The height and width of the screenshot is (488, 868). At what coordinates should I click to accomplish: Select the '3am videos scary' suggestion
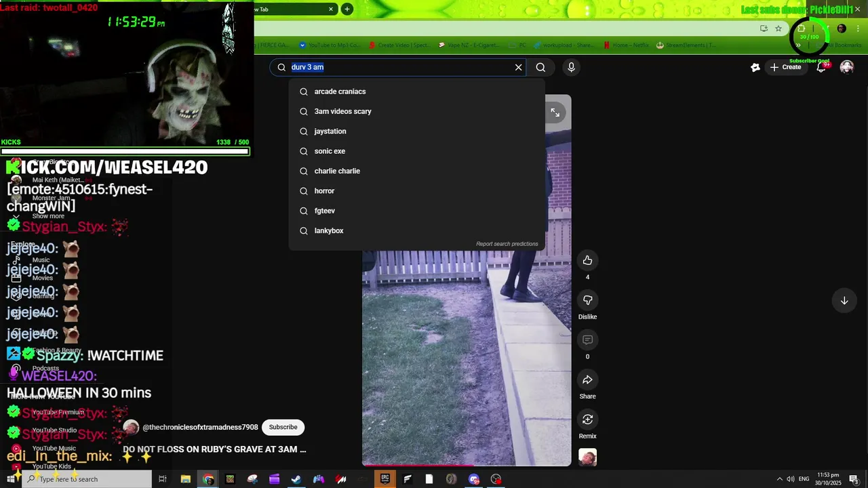[416, 111]
